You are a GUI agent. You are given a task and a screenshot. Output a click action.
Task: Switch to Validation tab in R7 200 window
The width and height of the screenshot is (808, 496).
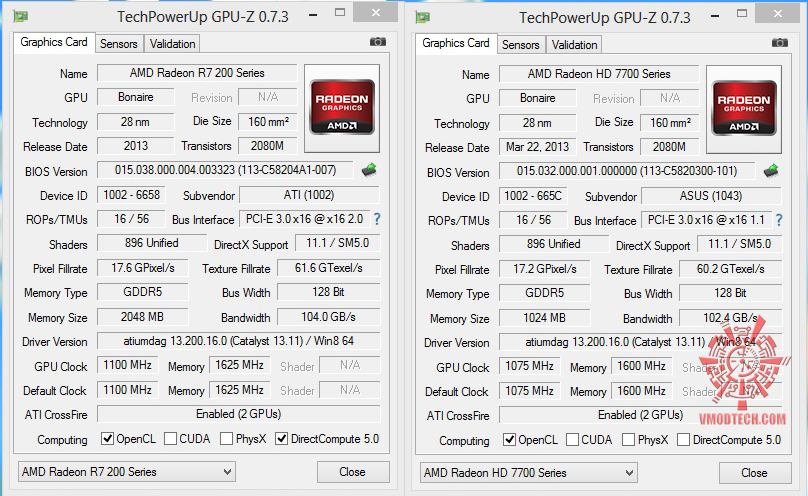[173, 44]
